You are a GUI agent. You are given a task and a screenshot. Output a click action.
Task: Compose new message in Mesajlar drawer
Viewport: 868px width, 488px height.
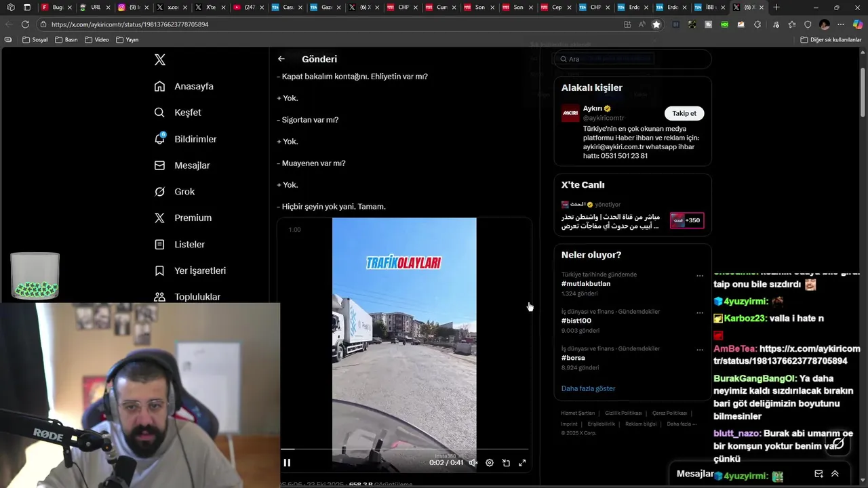coord(818,474)
